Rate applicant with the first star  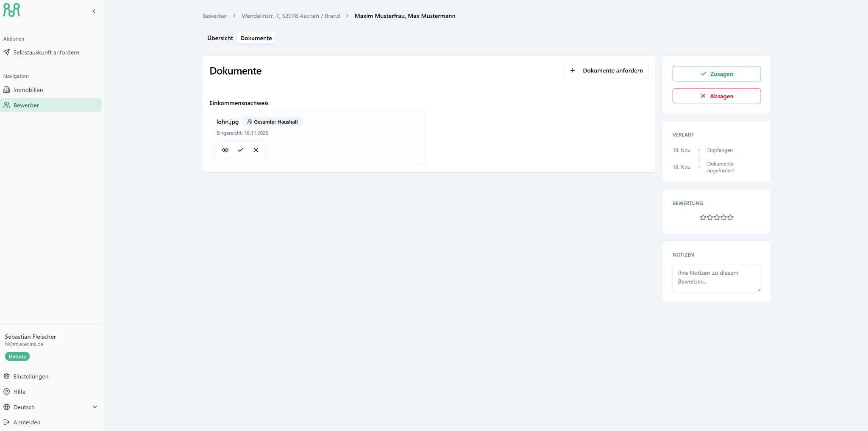703,218
